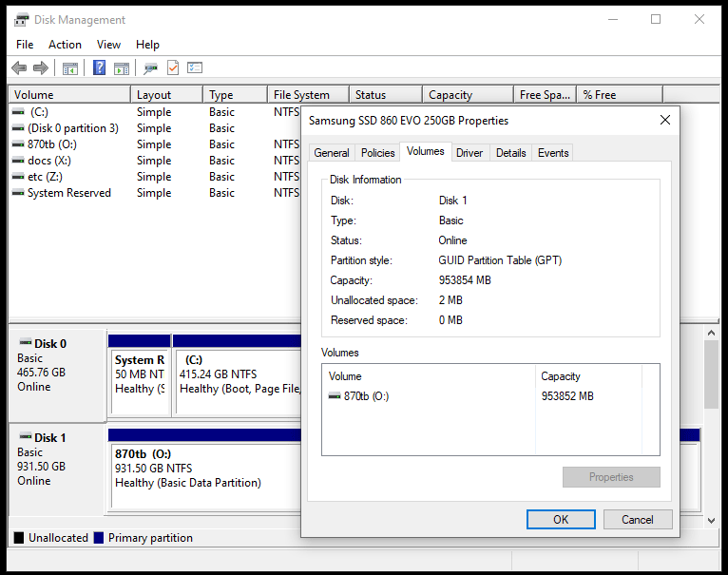Open the Action menu

[x=65, y=45]
